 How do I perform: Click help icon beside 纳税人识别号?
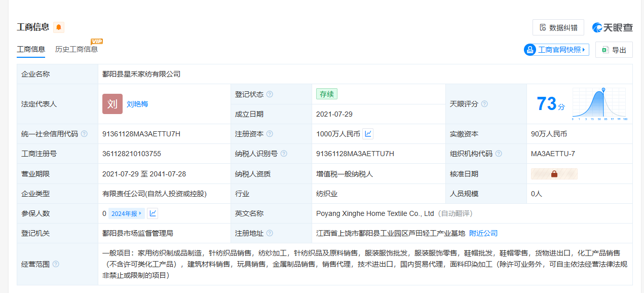click(284, 154)
